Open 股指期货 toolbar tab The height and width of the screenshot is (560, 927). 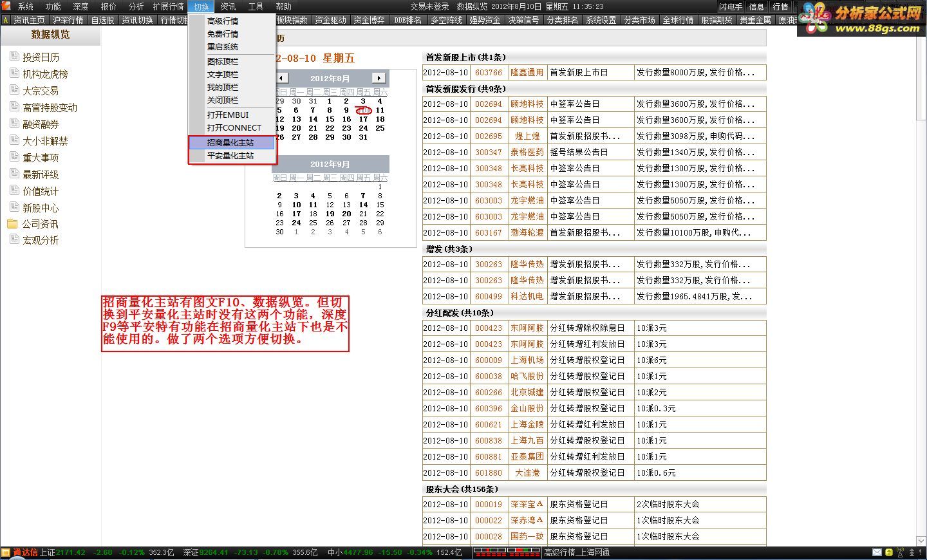tap(717, 20)
